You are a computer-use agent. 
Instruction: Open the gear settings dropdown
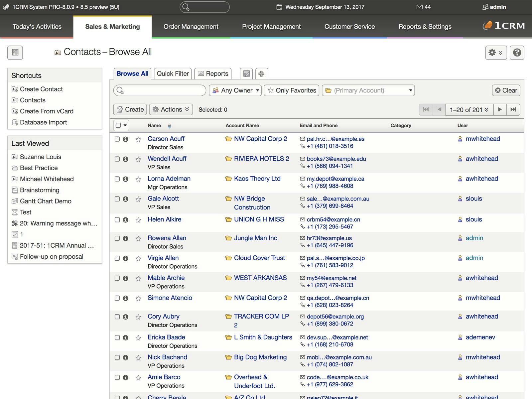point(496,53)
